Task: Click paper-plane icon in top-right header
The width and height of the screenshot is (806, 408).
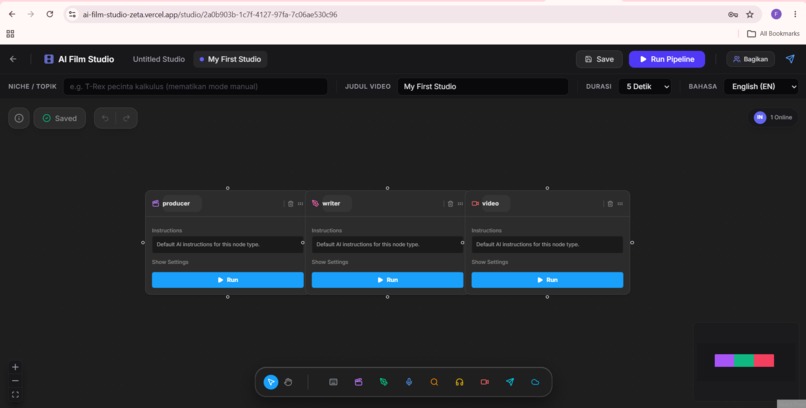Action: click(791, 59)
